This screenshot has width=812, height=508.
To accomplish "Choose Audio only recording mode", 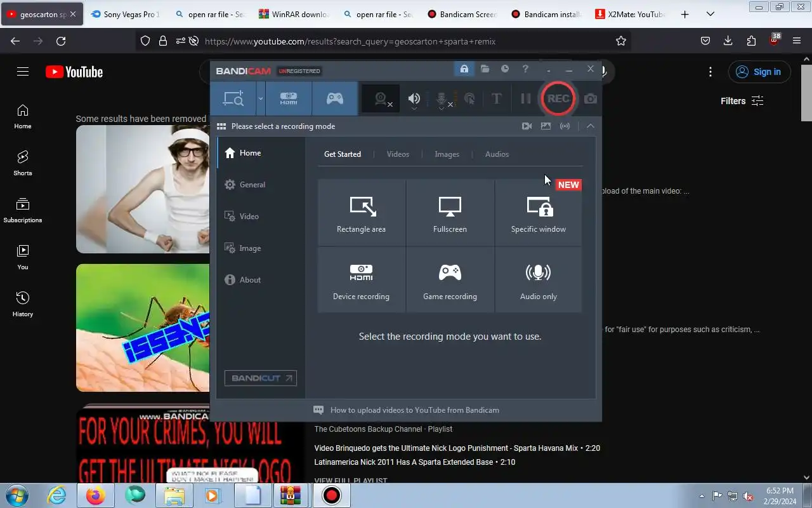I will 538,280.
